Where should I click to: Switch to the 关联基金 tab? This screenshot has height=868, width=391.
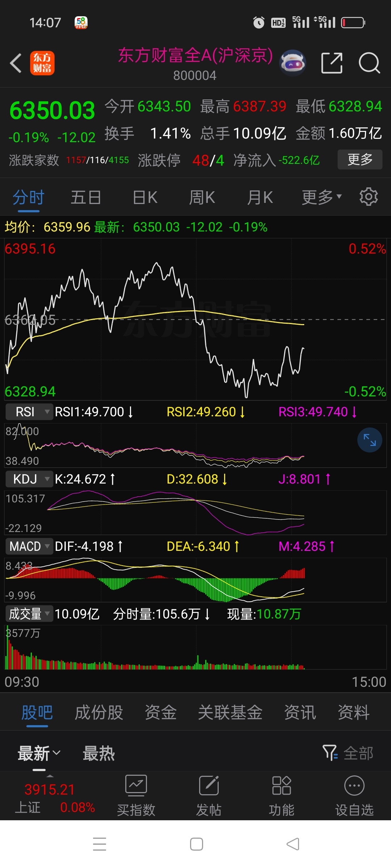pyautogui.click(x=230, y=712)
